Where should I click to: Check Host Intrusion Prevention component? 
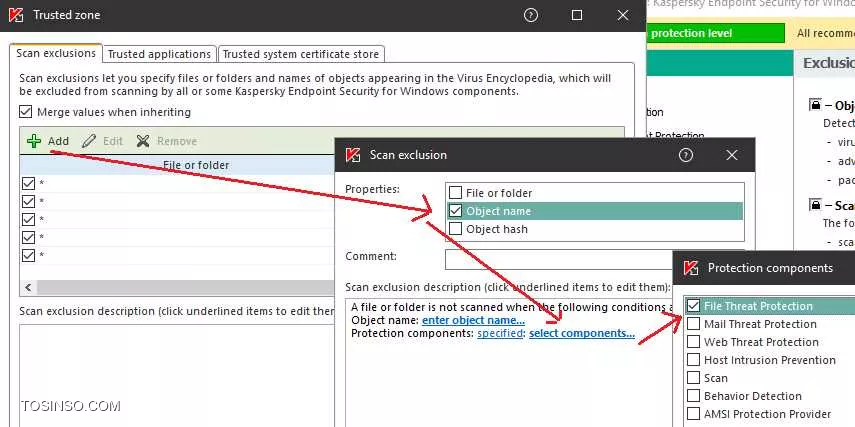click(x=693, y=360)
